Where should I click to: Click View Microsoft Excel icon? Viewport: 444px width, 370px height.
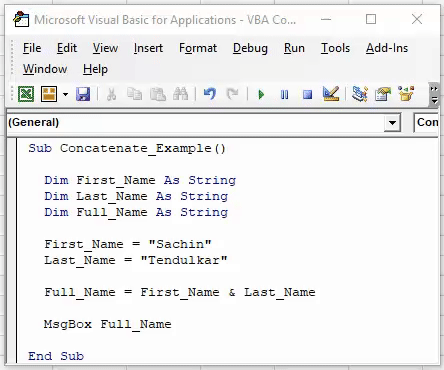(x=26, y=94)
